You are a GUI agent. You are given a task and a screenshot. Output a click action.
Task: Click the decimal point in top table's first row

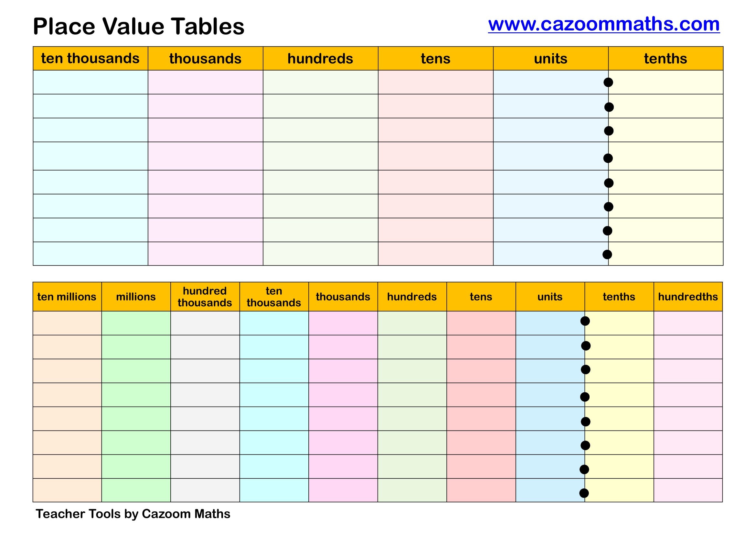click(x=608, y=82)
